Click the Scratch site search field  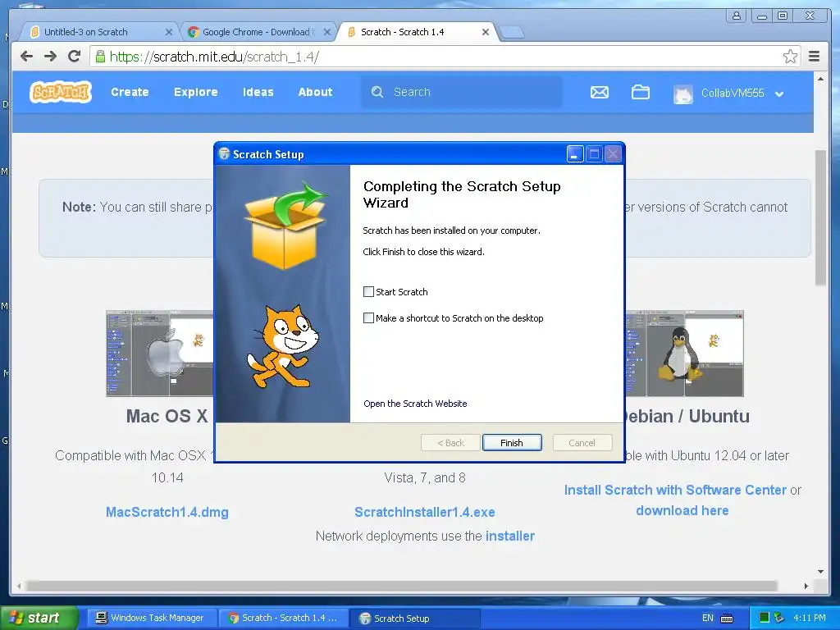(x=462, y=92)
